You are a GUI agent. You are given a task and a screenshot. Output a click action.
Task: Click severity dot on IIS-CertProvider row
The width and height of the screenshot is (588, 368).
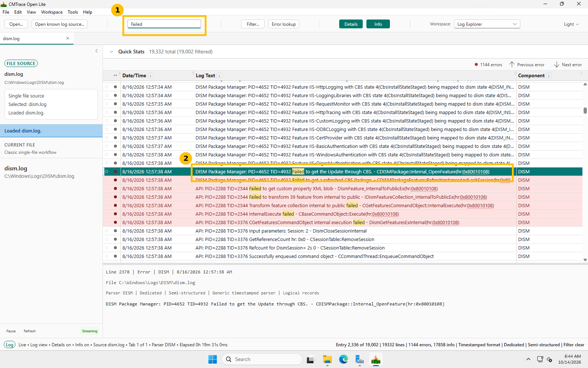pos(115,138)
